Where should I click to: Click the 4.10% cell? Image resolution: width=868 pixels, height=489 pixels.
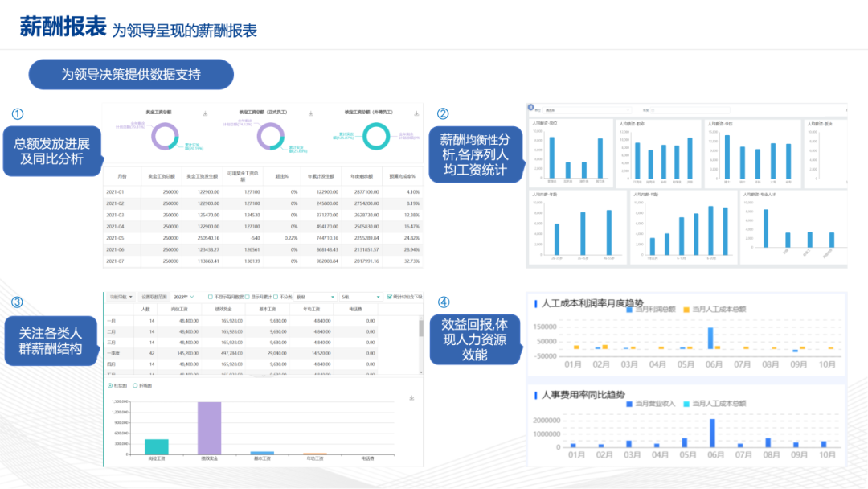click(413, 192)
